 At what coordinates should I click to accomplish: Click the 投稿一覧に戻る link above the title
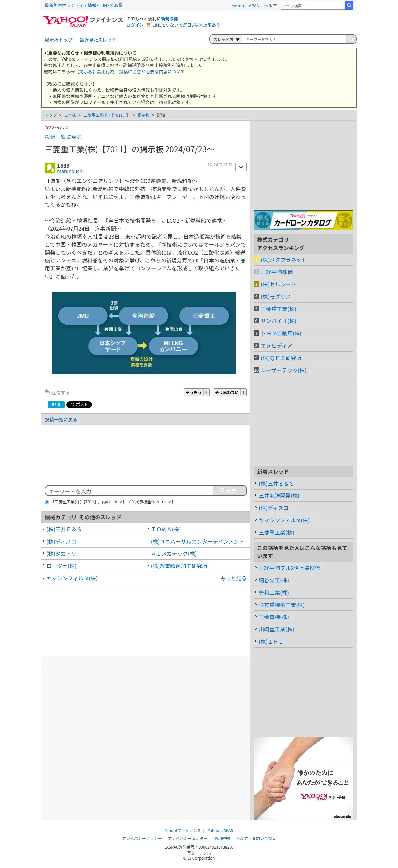[63, 137]
